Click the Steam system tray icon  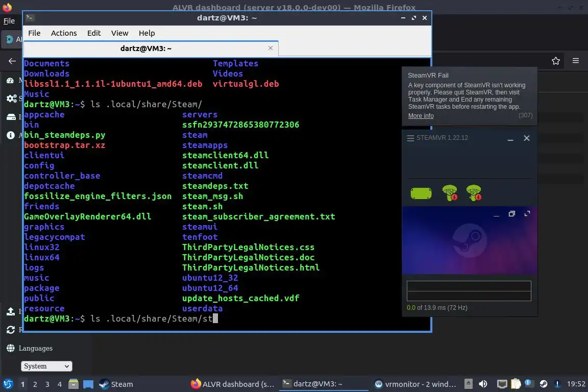click(543, 384)
